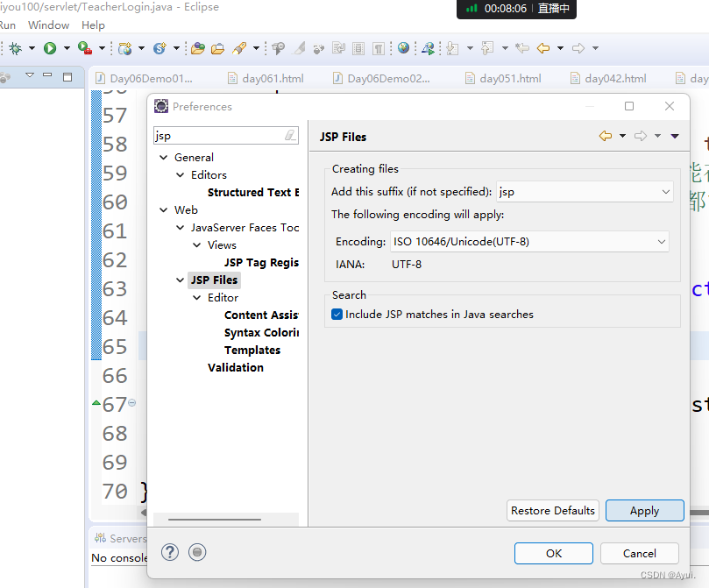Minimize the left view panel

coord(47,75)
